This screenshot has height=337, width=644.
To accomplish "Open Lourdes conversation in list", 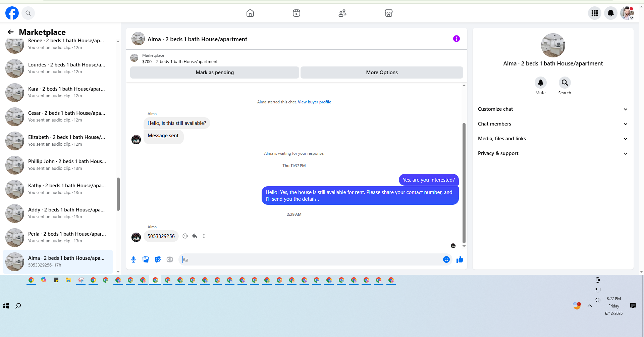I will click(58, 68).
